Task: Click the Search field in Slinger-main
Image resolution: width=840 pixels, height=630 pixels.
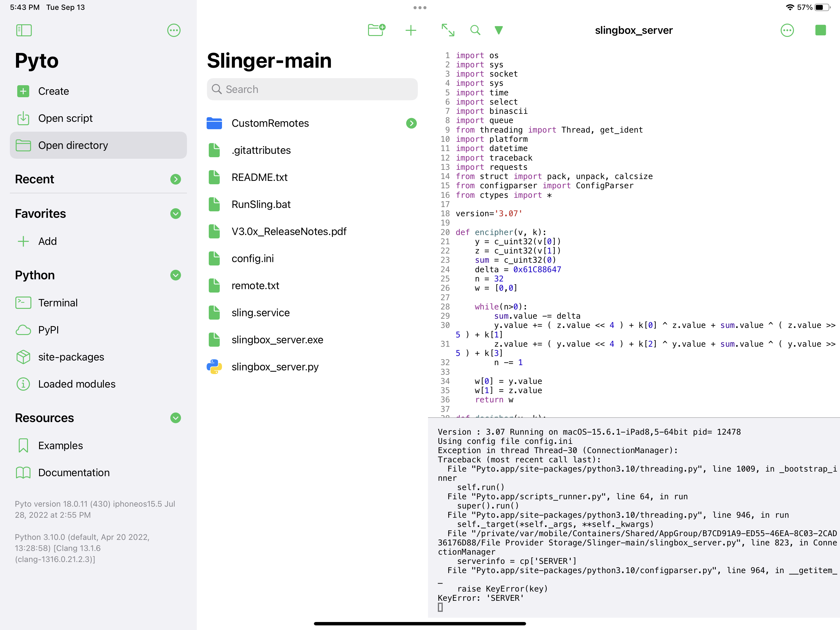Action: (x=312, y=89)
